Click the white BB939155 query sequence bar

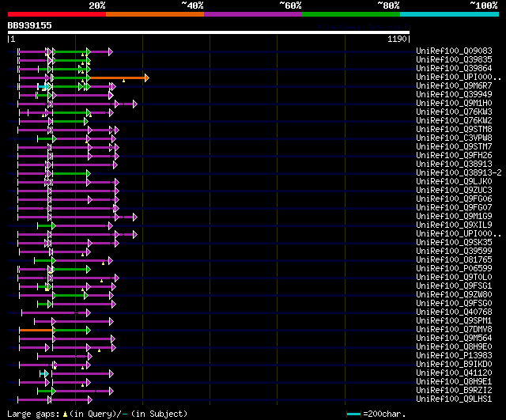[x=209, y=32]
